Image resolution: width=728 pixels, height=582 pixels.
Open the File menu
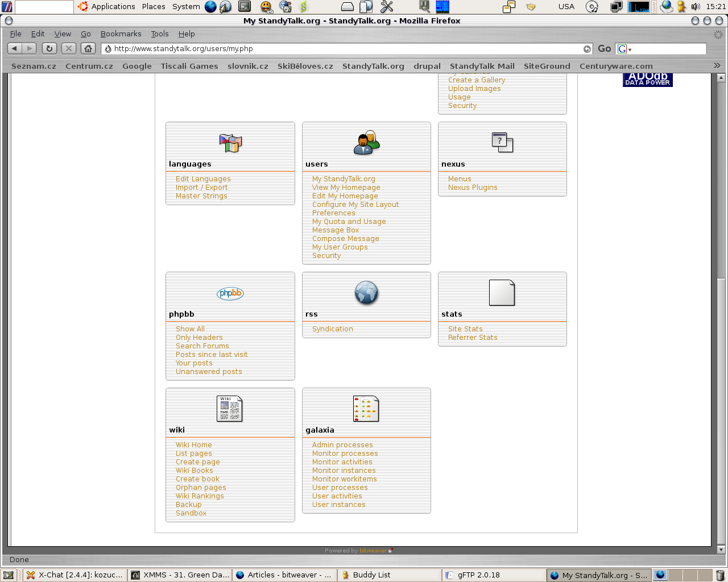[15, 34]
